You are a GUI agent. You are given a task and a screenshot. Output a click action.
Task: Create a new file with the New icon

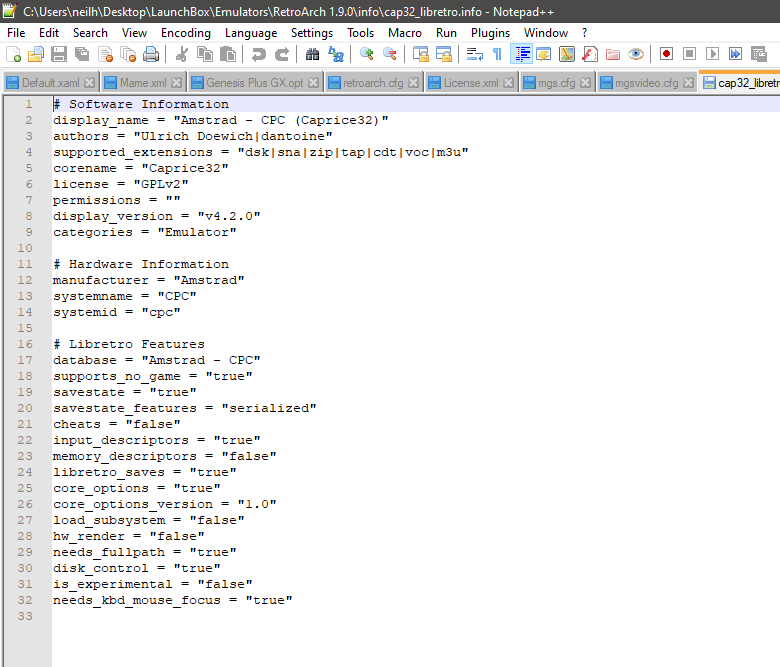click(x=13, y=54)
